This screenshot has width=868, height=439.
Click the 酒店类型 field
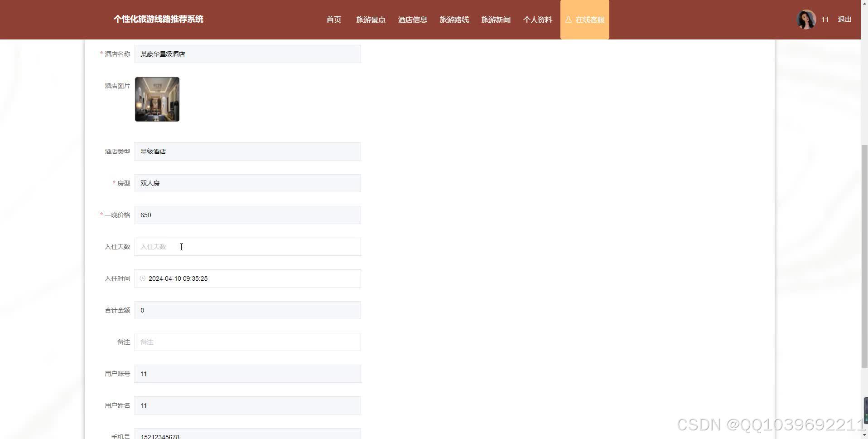click(247, 151)
